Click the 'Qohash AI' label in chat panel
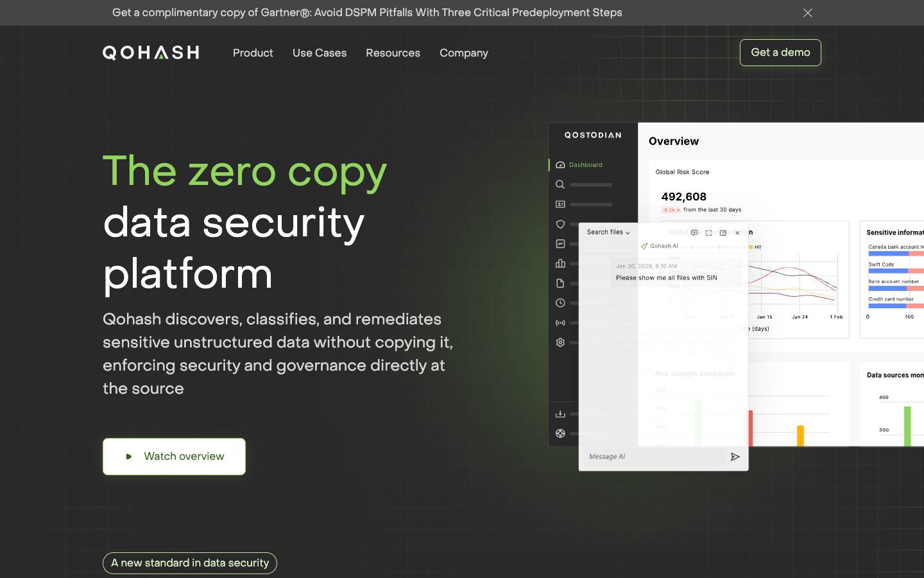The image size is (924, 578). 664,246
